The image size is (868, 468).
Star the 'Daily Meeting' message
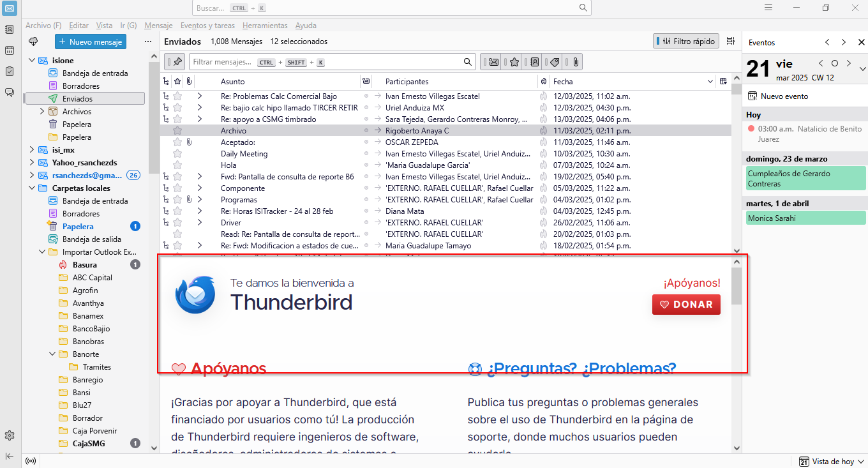[177, 154]
